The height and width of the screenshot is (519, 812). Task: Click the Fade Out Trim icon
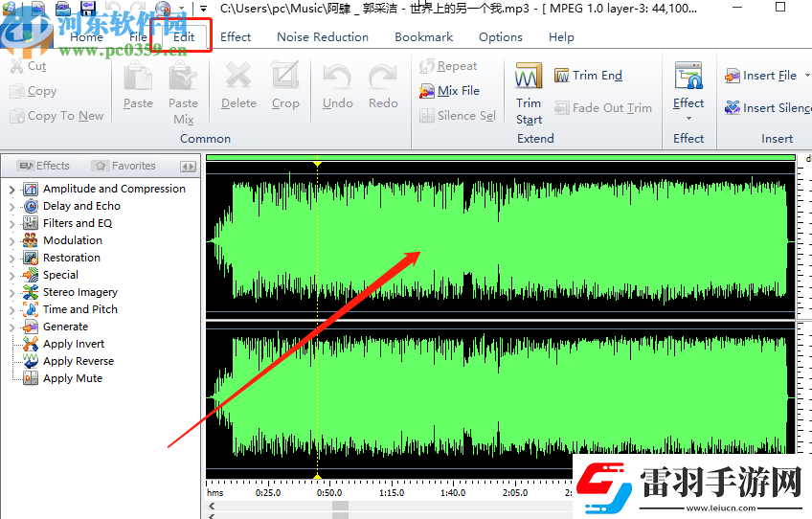click(561, 108)
